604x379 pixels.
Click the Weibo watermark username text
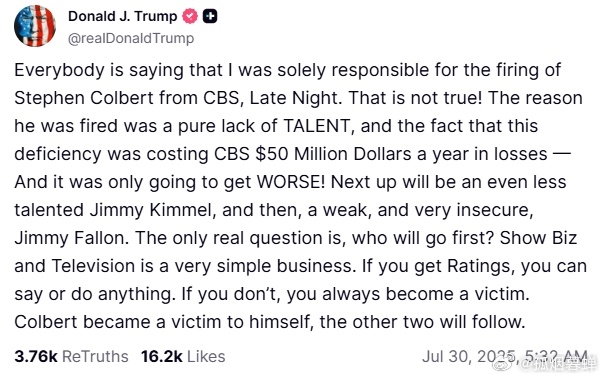point(559,363)
